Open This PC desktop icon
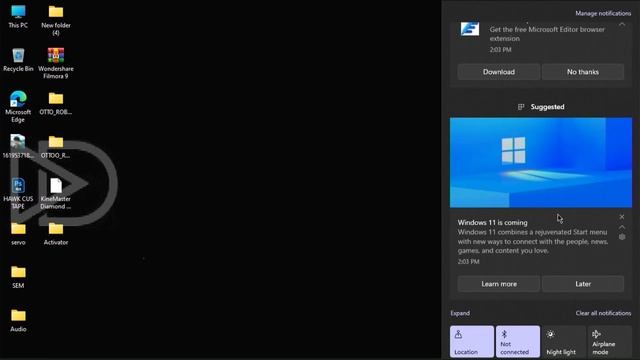Viewport: 640px width, 360px height. 18,16
